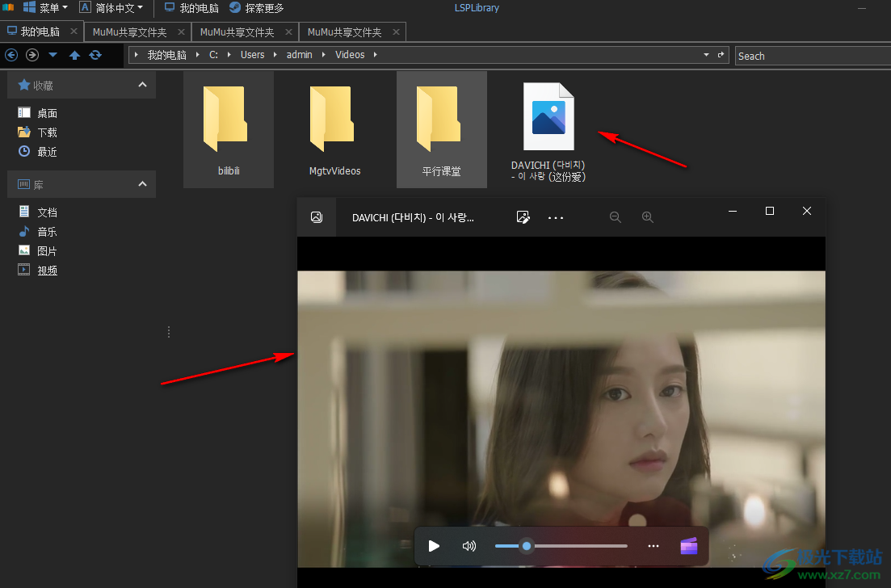Open 桌面 in the sidebar

coord(37,113)
